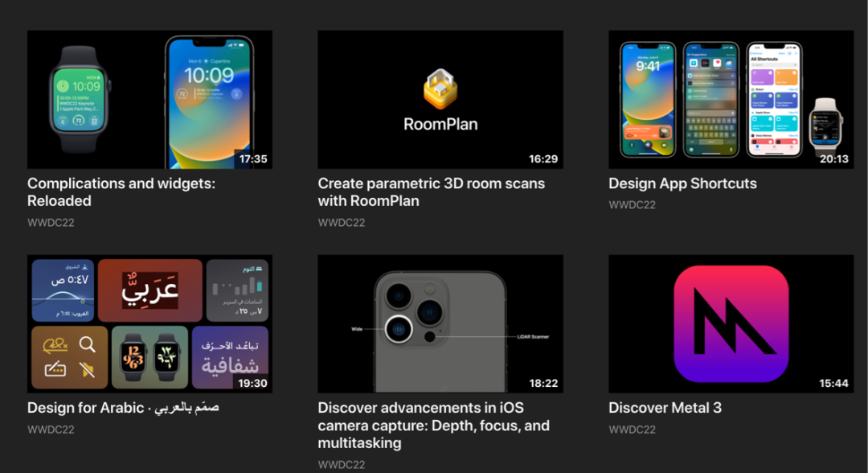
Task: Open the Design App Shortcuts video thumbnail
Action: point(731,99)
